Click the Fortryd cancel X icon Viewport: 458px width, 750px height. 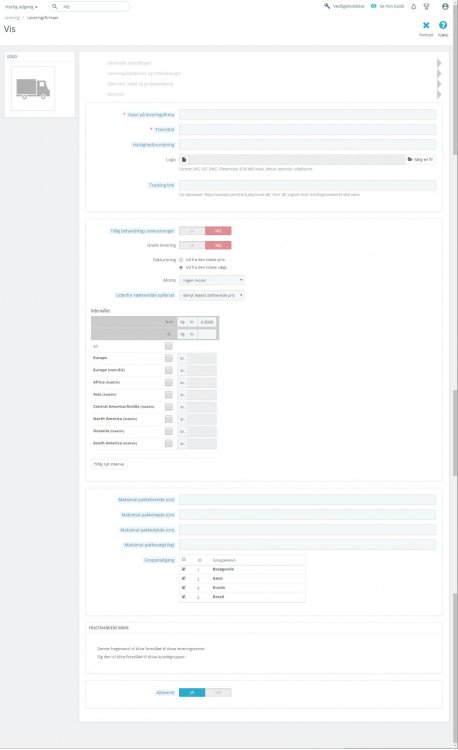[426, 25]
